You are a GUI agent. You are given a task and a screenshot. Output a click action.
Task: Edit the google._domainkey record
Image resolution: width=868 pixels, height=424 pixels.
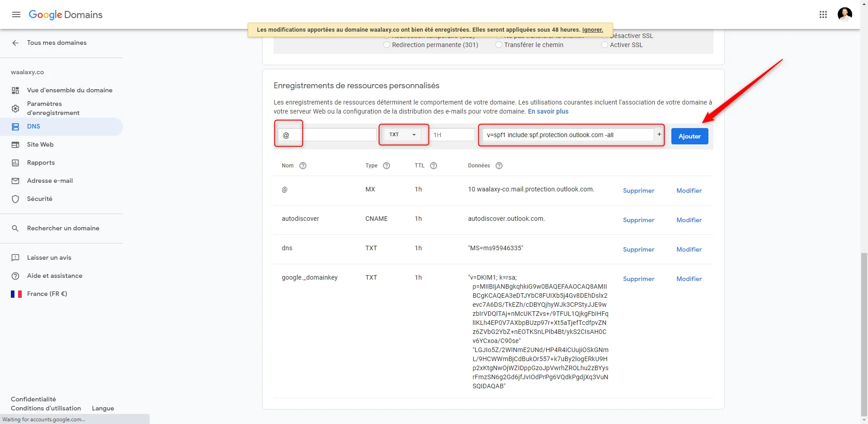[689, 279]
